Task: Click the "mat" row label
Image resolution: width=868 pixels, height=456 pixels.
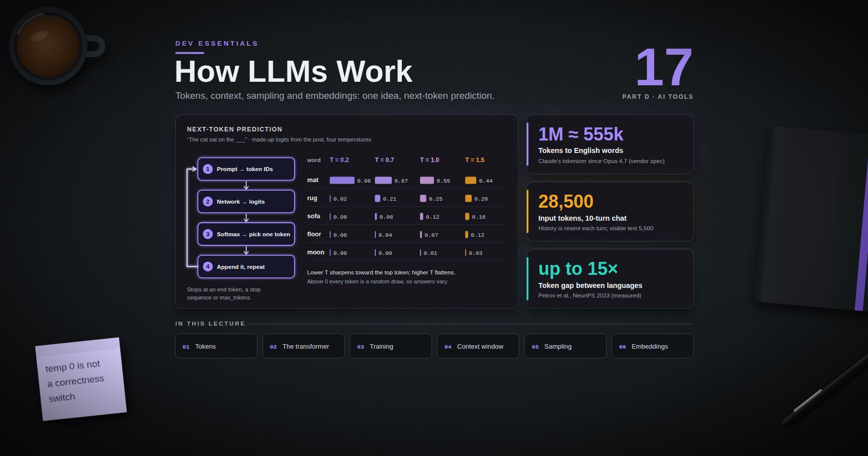Action: pos(313,180)
